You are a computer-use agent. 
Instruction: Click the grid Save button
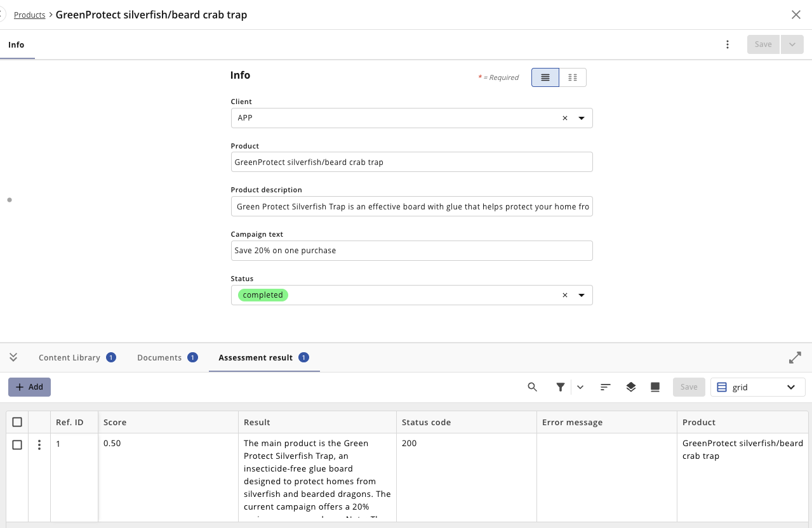(x=689, y=387)
